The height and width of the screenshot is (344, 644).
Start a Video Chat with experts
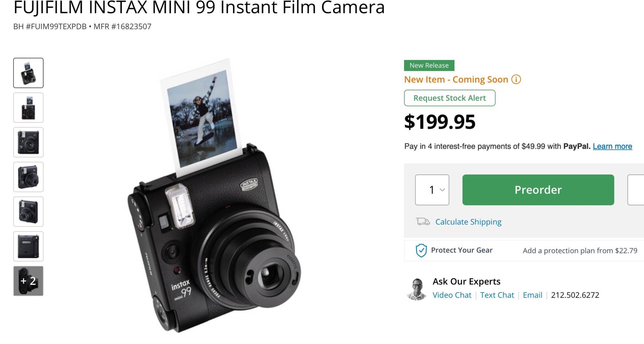[452, 295]
